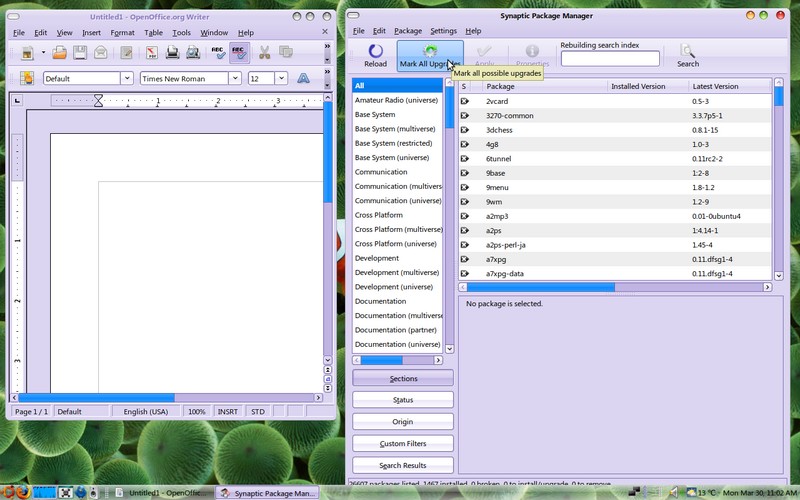The image size is (800, 500).
Task: Open the Styles and Formatting icon in Writer
Action: (27, 78)
